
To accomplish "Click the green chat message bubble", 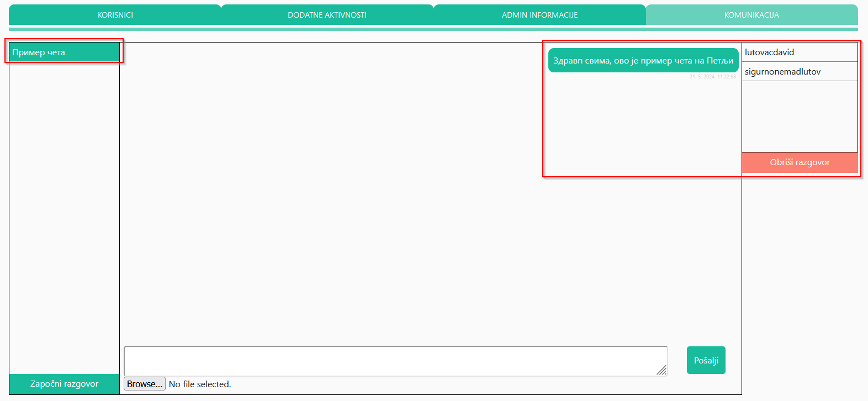I will (643, 61).
